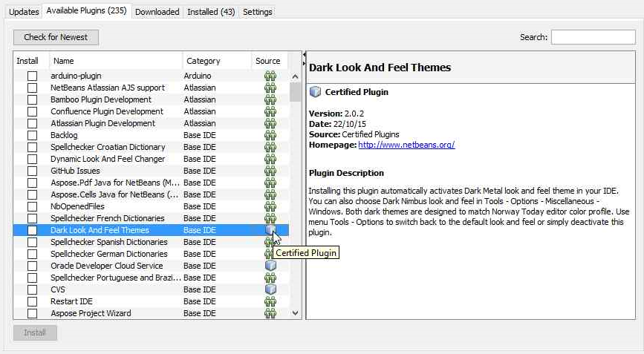Click source icon for Aspose.Pdf Java for NetBeans

pos(270,183)
